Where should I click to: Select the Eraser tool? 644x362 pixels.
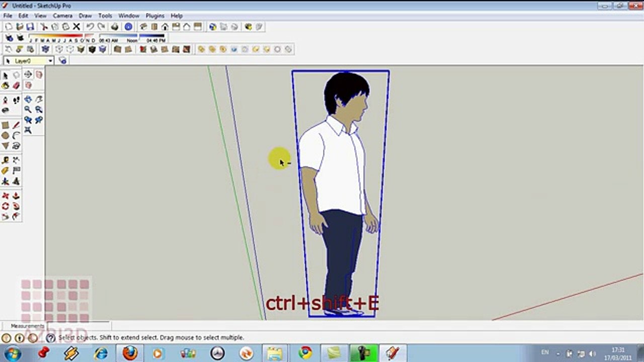click(16, 85)
